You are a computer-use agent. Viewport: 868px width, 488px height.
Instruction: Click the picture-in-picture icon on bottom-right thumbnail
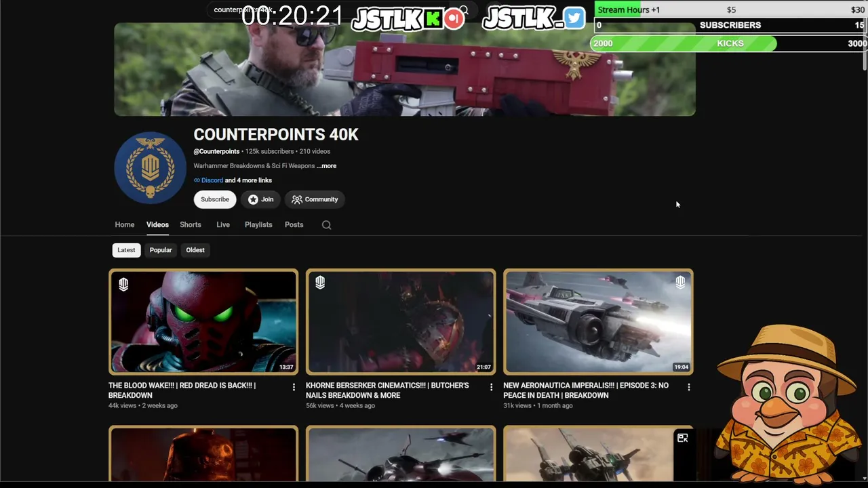tap(682, 438)
